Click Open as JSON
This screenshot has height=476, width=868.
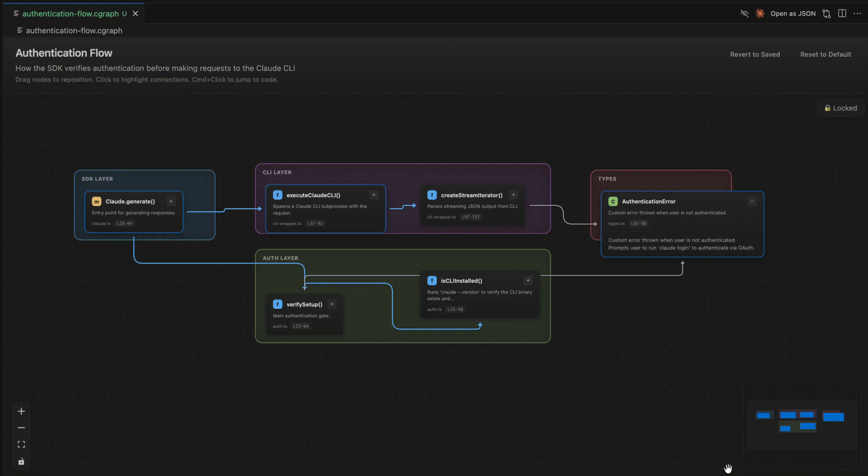(793, 13)
